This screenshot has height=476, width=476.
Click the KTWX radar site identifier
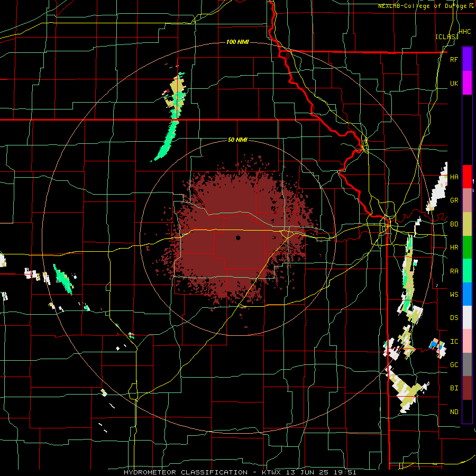point(272,472)
